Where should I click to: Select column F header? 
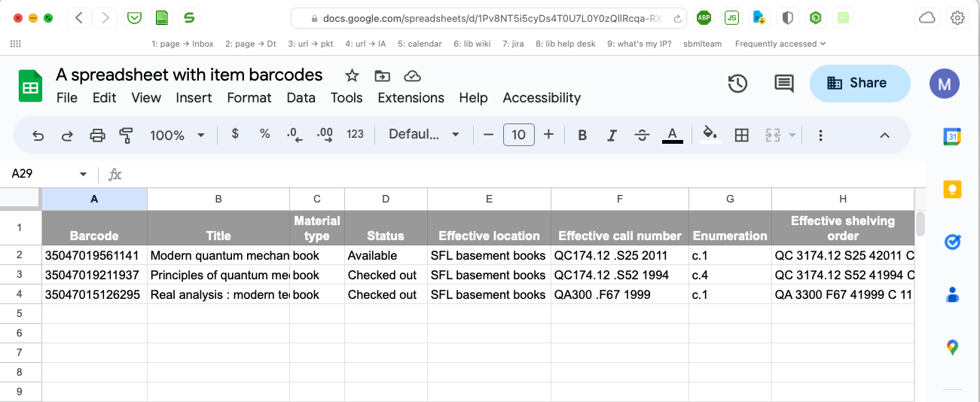[x=620, y=199]
